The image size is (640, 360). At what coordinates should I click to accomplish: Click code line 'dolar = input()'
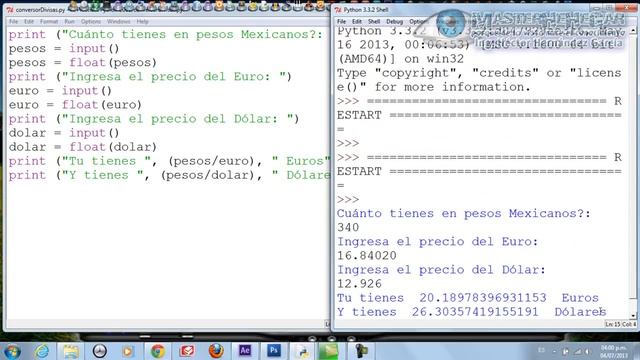(64, 133)
